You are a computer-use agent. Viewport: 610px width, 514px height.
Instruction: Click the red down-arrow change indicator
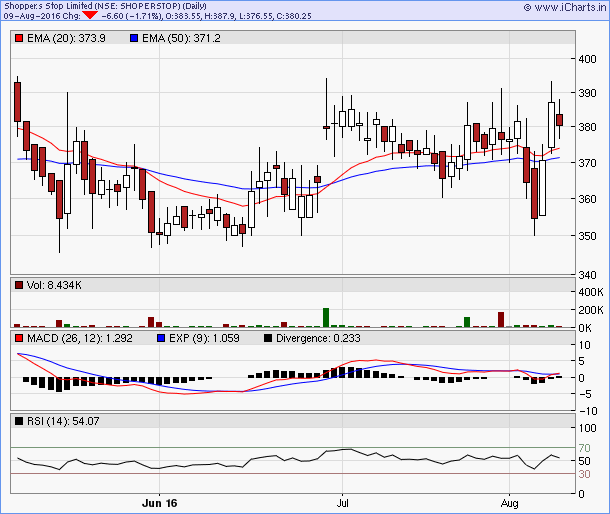[x=90, y=15]
